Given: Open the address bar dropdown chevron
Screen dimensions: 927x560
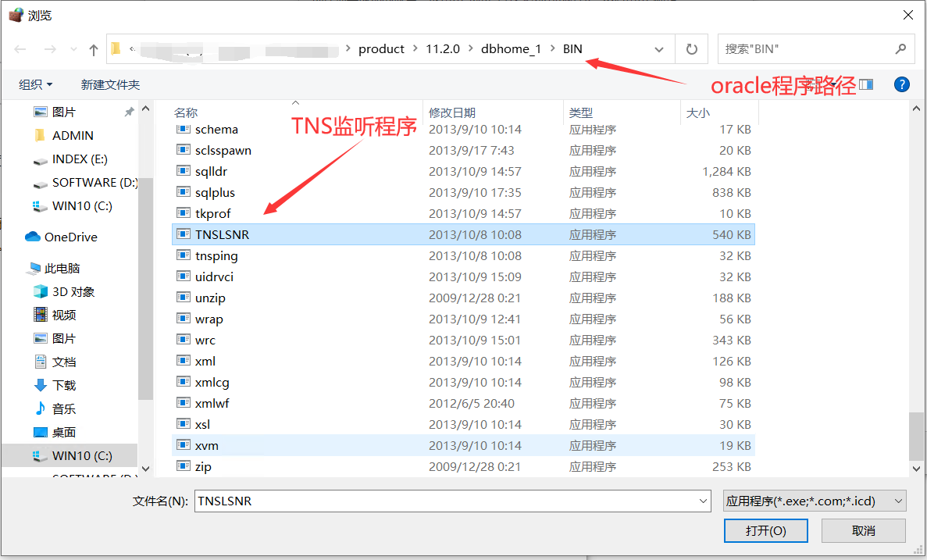Looking at the screenshot, I should click(658, 48).
